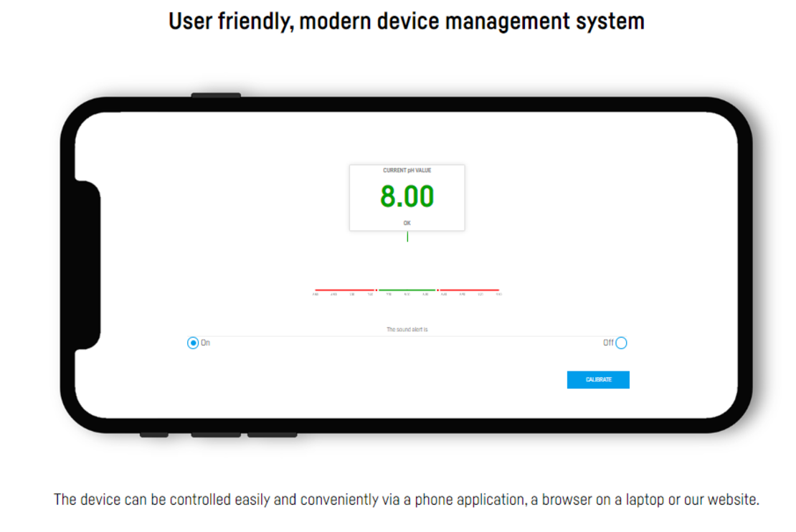Click the green safe range on pH scale
Screen dimensions: 796x532
407,290
